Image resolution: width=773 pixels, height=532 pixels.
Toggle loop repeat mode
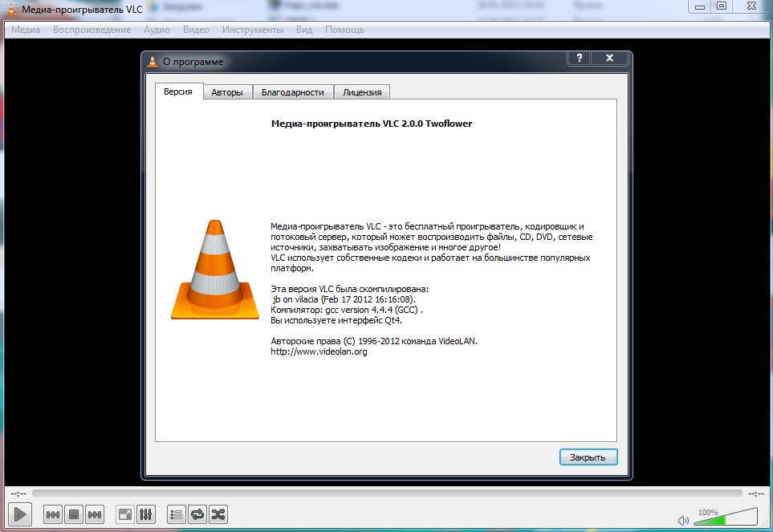pos(197,515)
